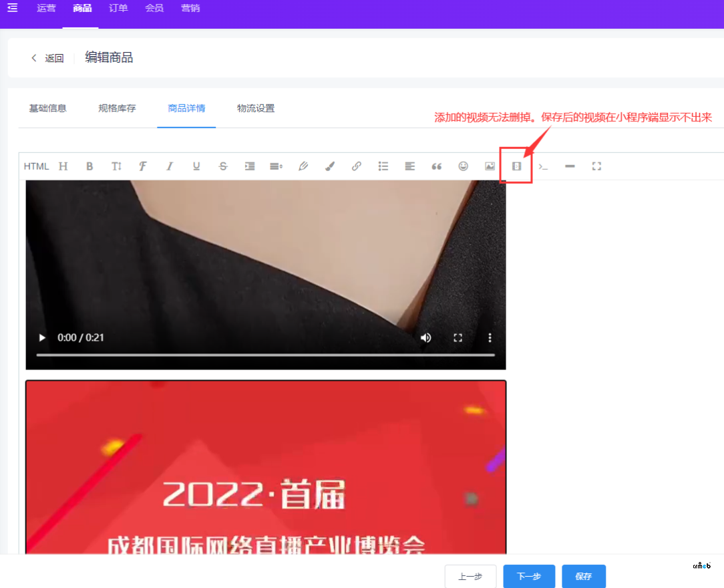Toggle italic text formatting
Image resolution: width=724 pixels, height=588 pixels.
(x=170, y=166)
